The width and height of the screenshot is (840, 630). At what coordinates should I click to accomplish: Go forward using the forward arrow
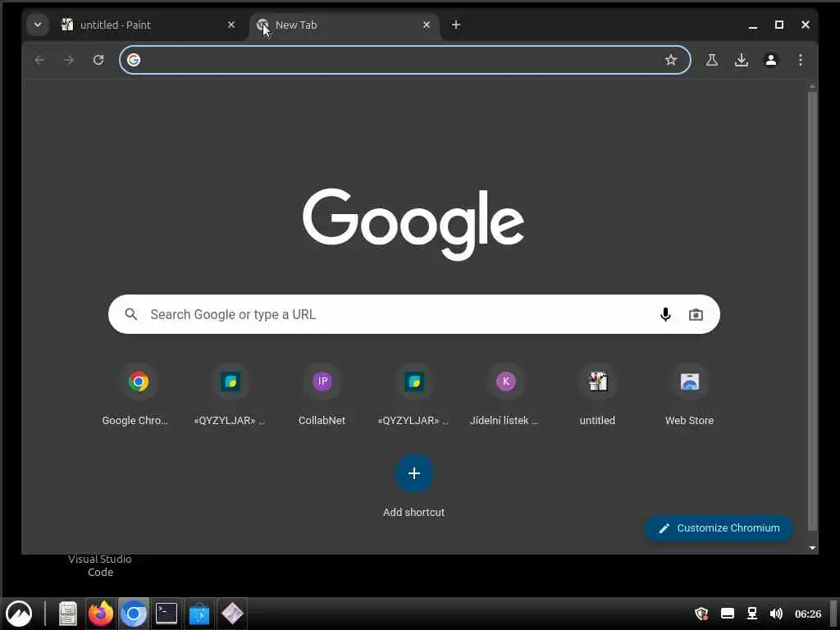pos(69,60)
